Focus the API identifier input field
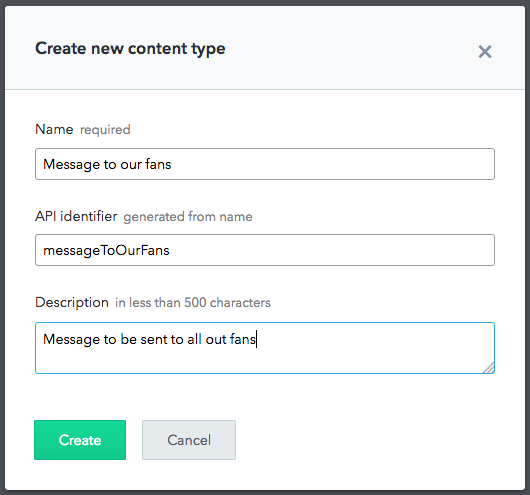530x495 pixels. pos(265,250)
